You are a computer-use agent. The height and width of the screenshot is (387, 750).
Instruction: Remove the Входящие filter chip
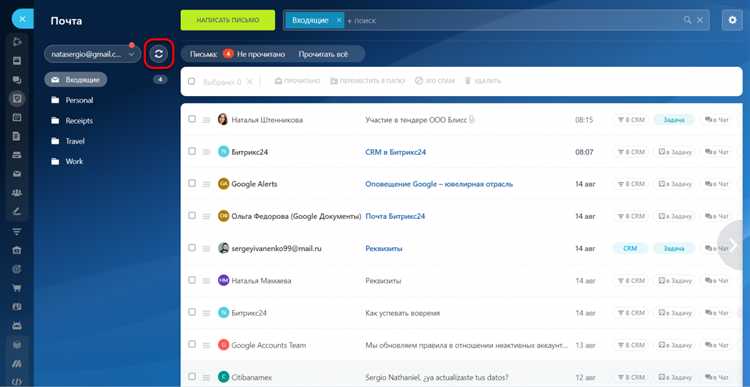[x=339, y=20]
